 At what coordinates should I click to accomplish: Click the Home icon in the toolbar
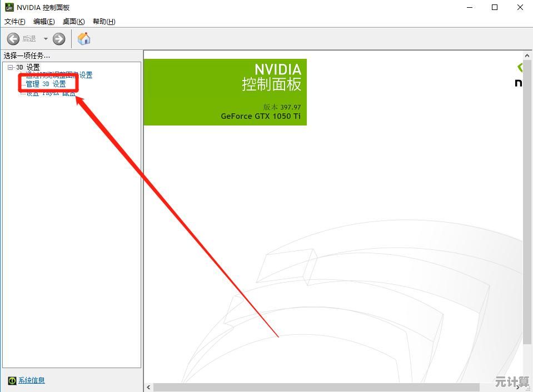[x=84, y=39]
